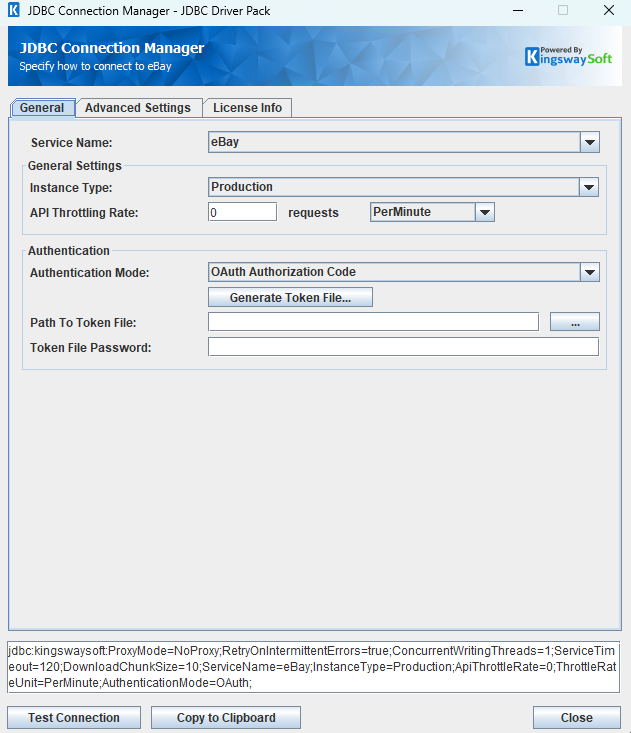Click the API Throttling Rate input field
This screenshot has width=631, height=733.
tap(242, 212)
